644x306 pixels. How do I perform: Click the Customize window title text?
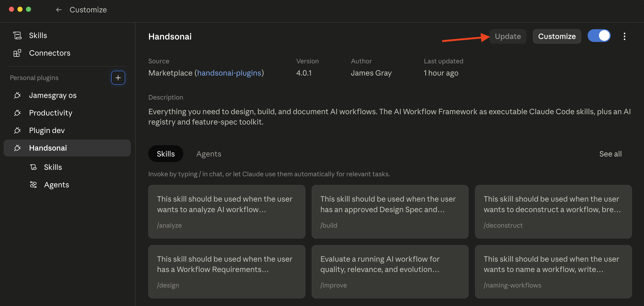88,10
